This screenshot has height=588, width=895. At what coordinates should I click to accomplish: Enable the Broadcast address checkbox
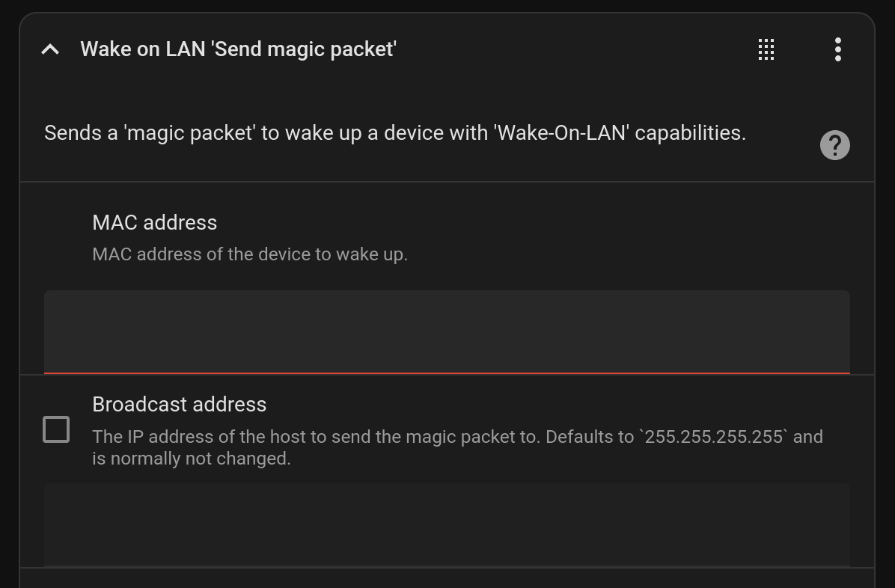click(56, 429)
